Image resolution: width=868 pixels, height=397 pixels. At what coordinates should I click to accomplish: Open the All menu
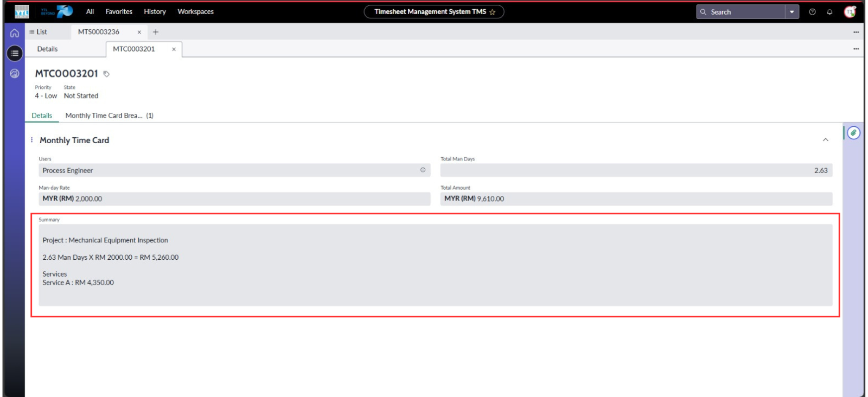(90, 12)
